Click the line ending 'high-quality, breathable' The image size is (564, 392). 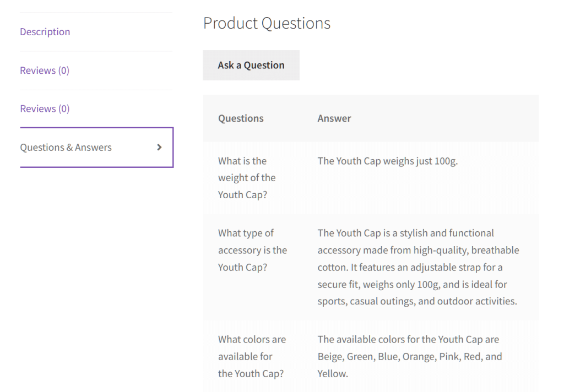tap(418, 251)
